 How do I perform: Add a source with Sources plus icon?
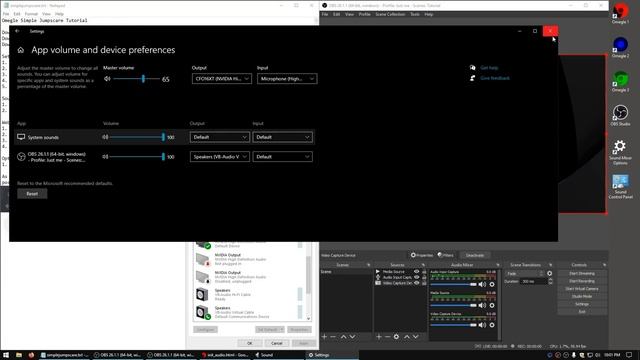tap(379, 337)
